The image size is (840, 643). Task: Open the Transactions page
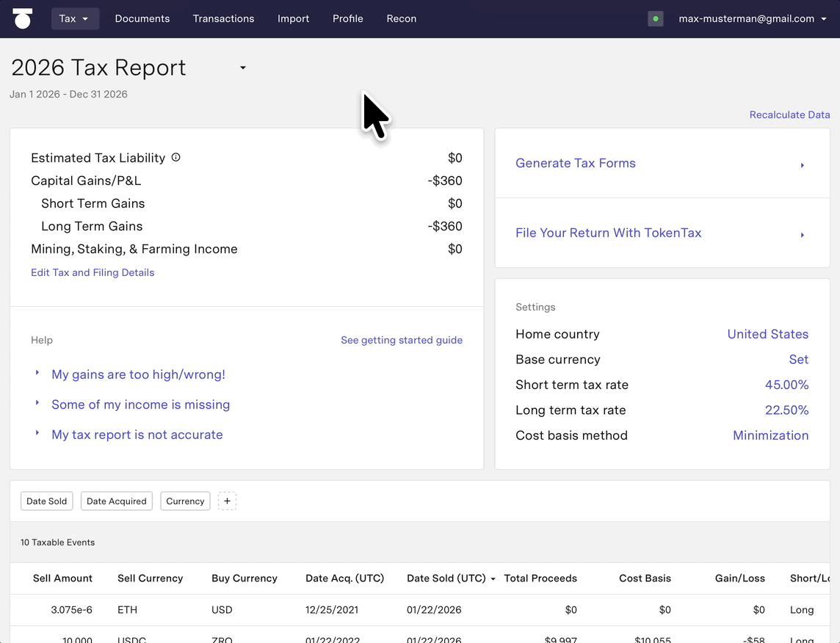223,19
